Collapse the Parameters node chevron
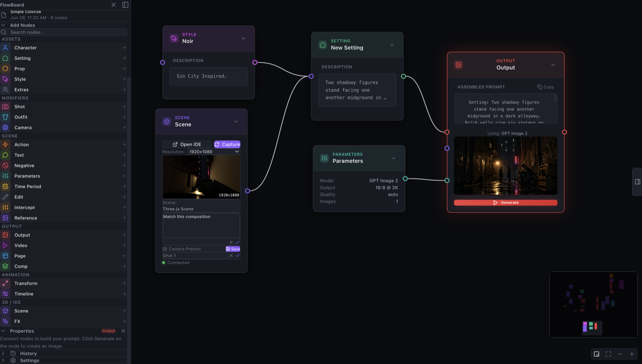 394,158
